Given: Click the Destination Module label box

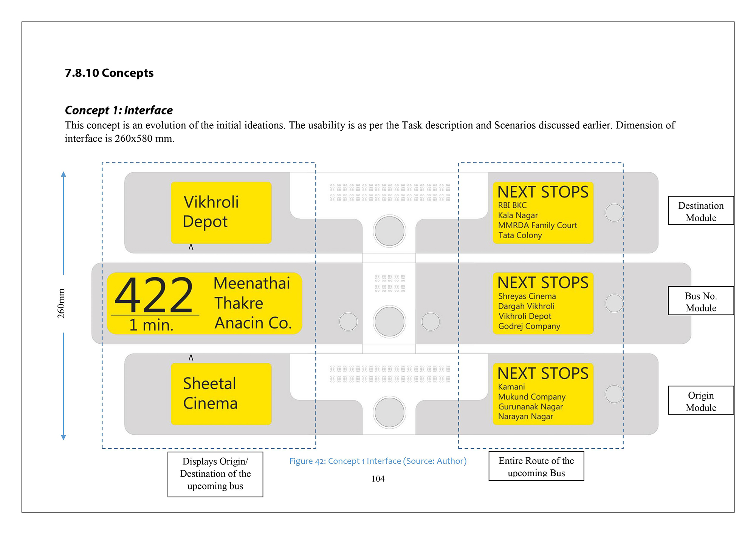Looking at the screenshot, I should click(x=700, y=211).
